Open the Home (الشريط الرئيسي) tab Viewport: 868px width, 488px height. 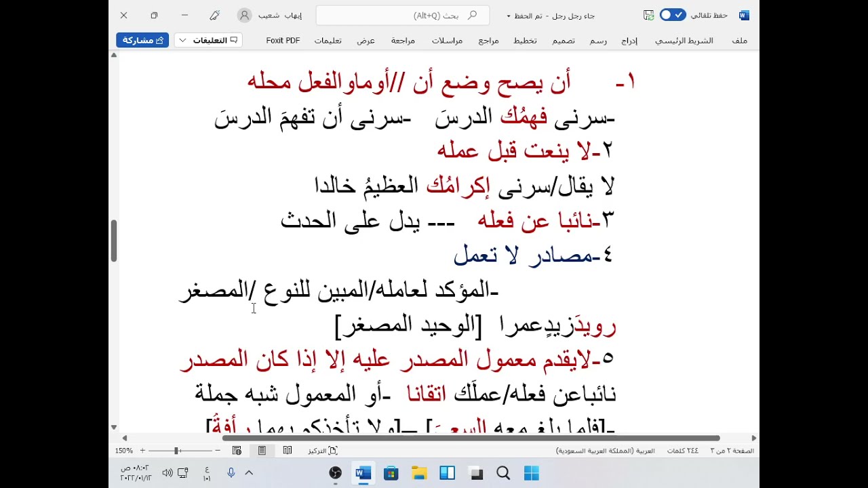[x=684, y=41]
